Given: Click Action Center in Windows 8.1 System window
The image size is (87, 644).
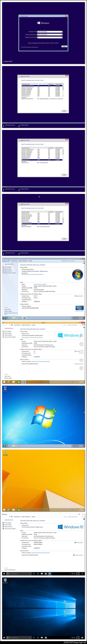Looking at the screenshot, I should [x=7, y=376].
